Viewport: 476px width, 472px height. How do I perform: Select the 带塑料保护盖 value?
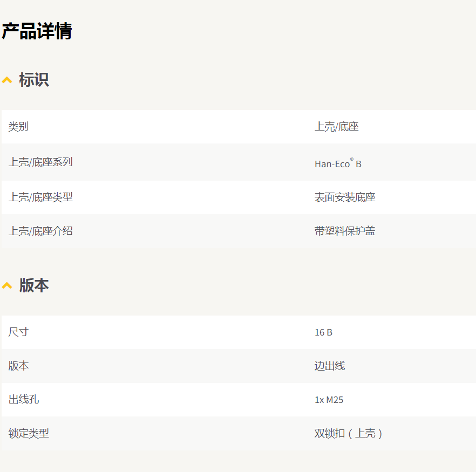coord(345,231)
